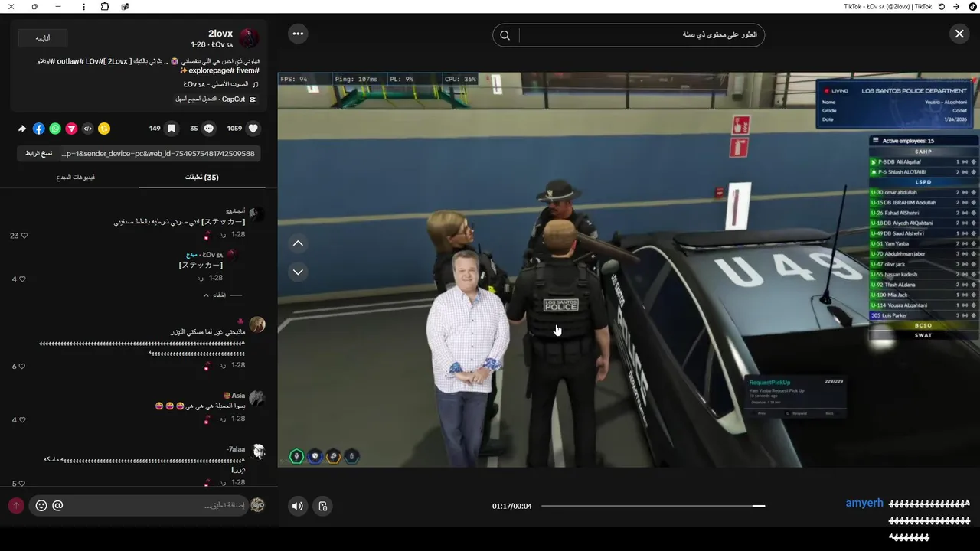
Task: Reply to Asia's comment via رد
Action: tap(223, 419)
